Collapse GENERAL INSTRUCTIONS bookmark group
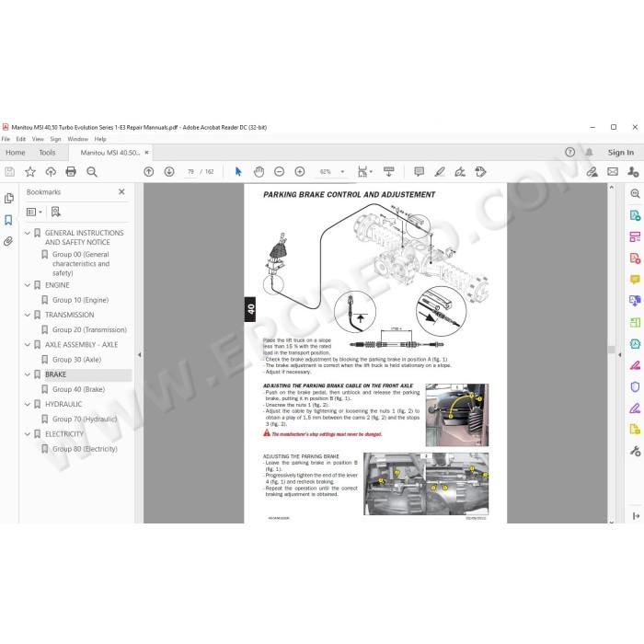 [x=28, y=233]
